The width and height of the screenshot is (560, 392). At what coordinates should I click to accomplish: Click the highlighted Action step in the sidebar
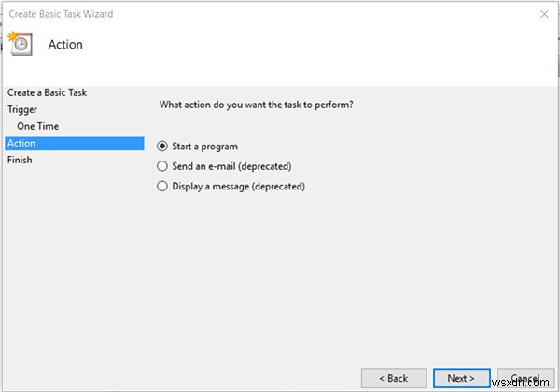21,143
